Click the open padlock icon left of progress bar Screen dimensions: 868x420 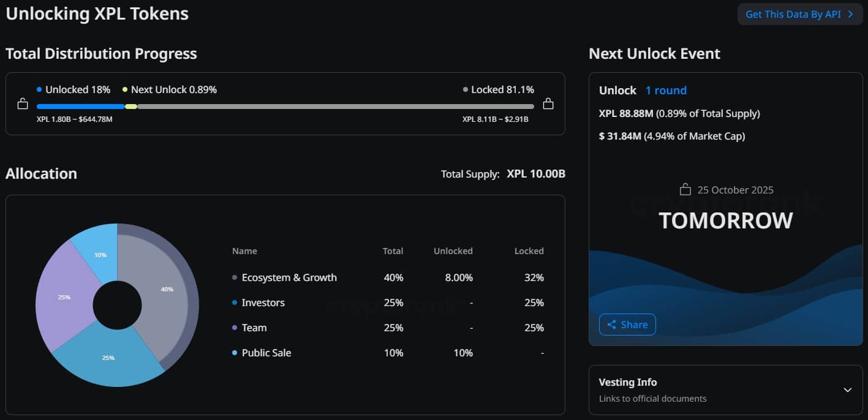23,104
